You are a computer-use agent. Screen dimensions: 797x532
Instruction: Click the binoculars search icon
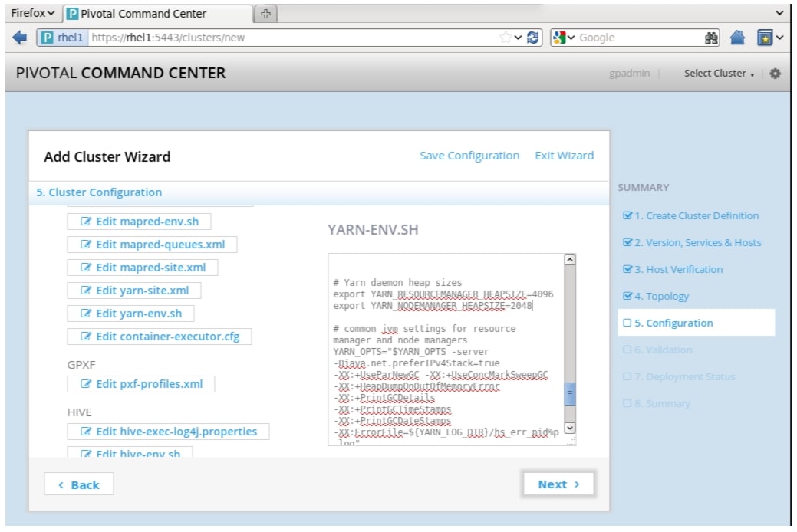point(711,38)
